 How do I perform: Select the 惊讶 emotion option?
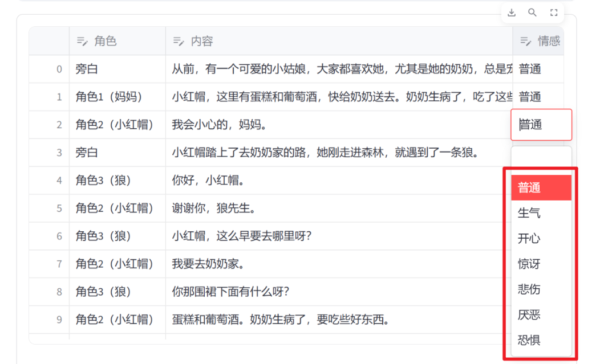coord(541,264)
